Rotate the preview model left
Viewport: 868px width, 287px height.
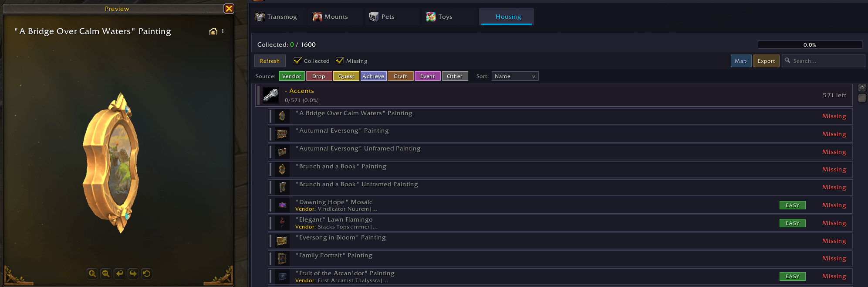point(119,274)
